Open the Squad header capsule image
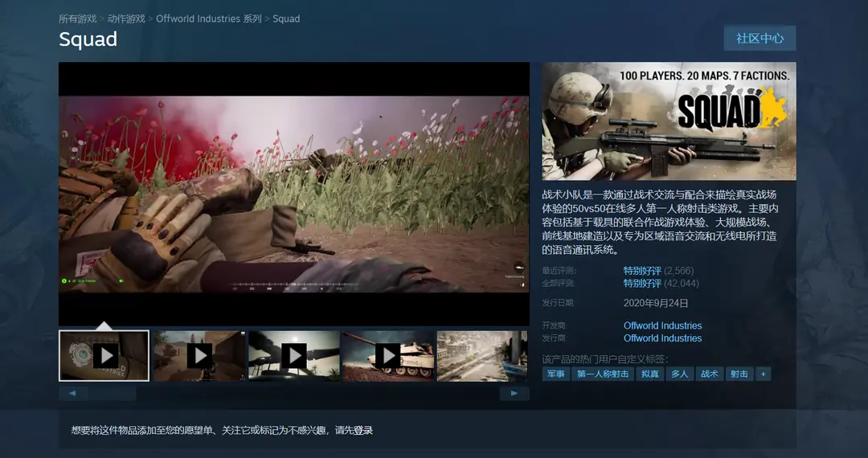The image size is (868, 458). click(x=669, y=121)
